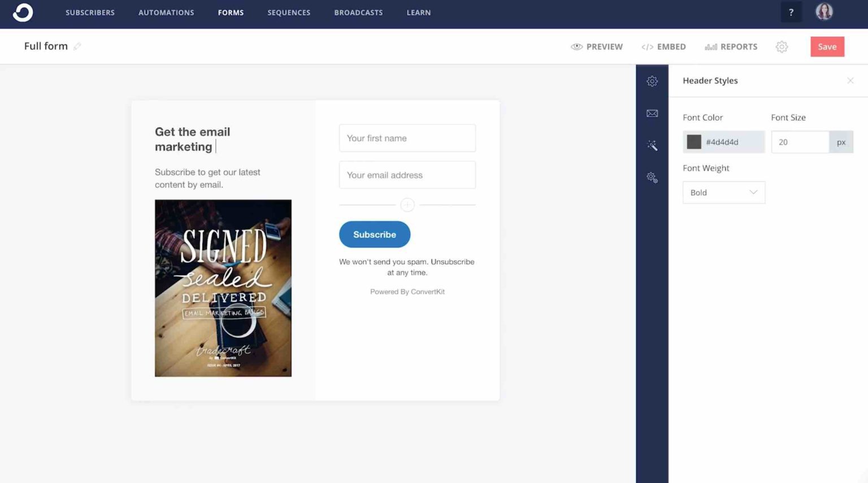Preview the form with eye icon

pos(577,47)
